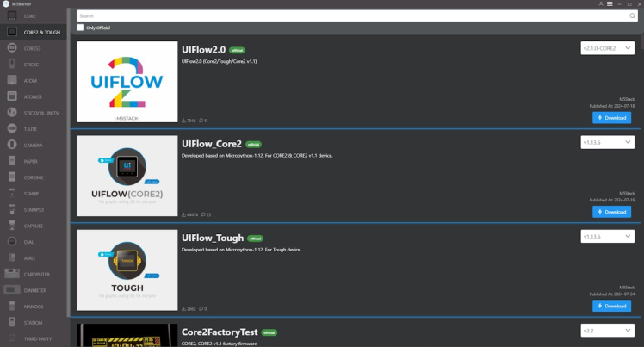The width and height of the screenshot is (644, 347).
Task: Click the comments icon on UIFlow2.0
Action: pyautogui.click(x=201, y=121)
